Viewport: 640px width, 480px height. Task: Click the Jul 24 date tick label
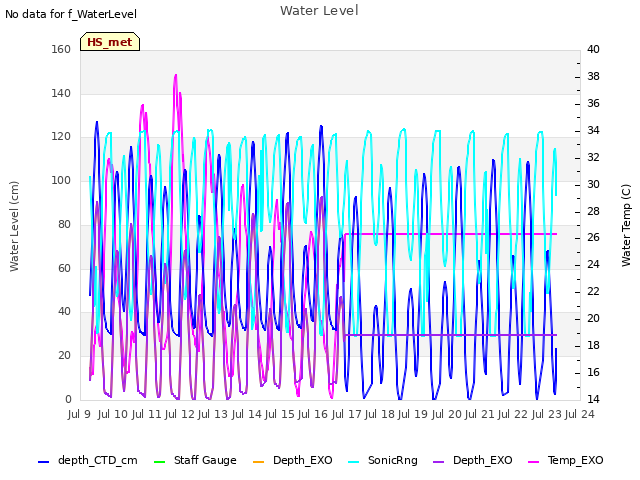coord(580,414)
